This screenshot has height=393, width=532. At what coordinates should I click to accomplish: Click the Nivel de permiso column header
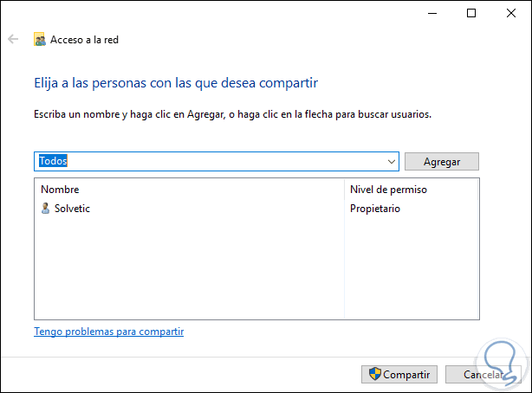(388, 189)
